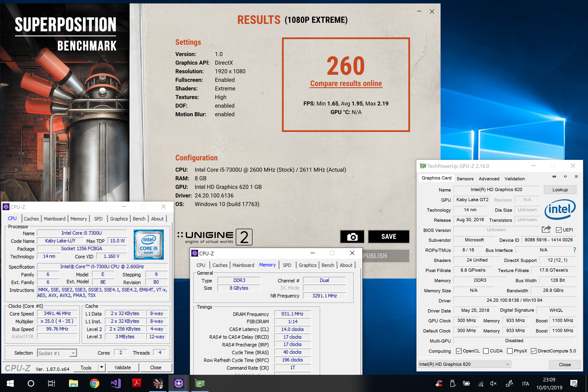Click the muted volume tray icon
The image size is (588, 392).
coord(493,383)
